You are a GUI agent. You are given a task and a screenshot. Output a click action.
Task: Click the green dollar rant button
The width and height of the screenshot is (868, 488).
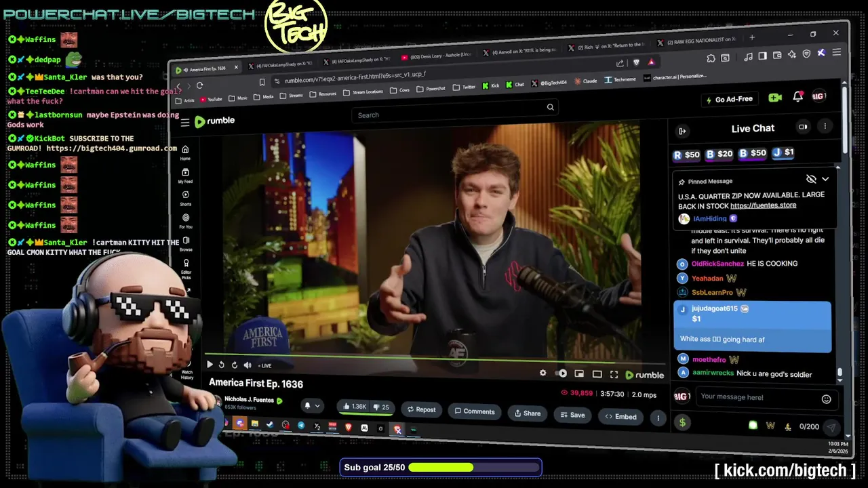pos(682,422)
